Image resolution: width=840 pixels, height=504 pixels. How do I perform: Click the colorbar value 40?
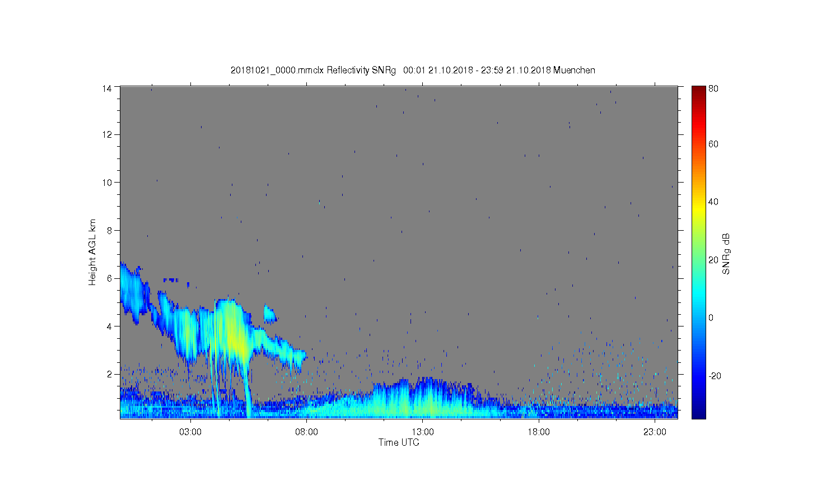tap(713, 202)
